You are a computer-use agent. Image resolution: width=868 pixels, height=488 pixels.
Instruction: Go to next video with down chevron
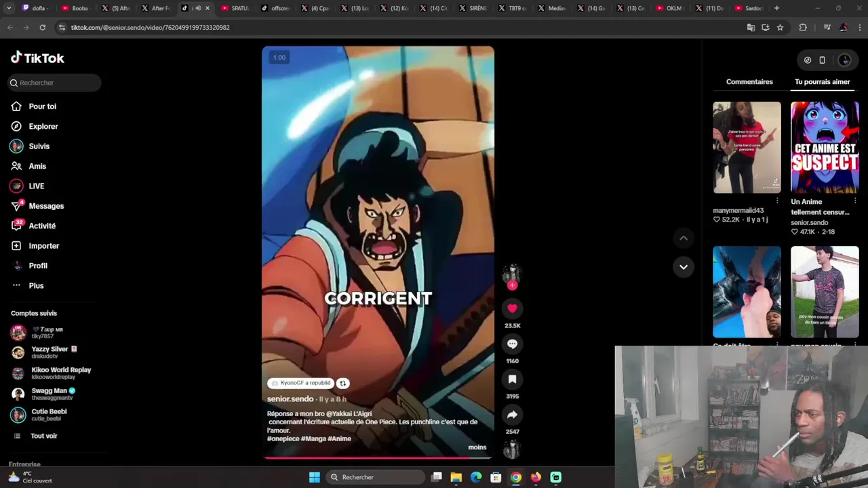pos(684,267)
